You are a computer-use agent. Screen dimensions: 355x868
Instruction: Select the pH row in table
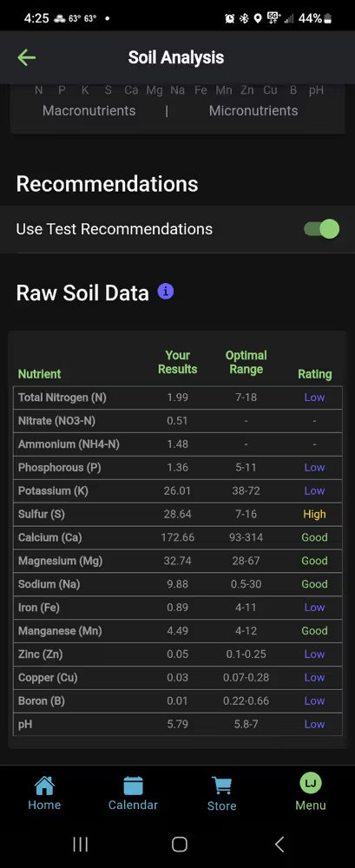coord(178,724)
